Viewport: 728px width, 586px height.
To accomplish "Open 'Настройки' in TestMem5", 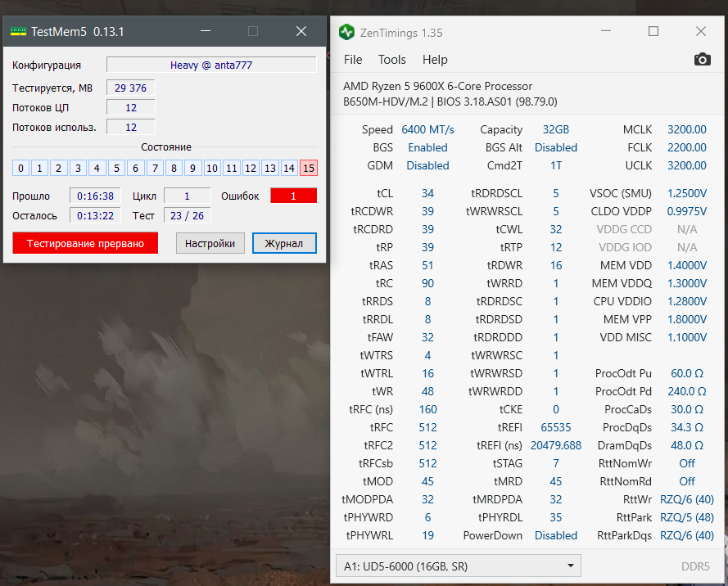I will 210,243.
